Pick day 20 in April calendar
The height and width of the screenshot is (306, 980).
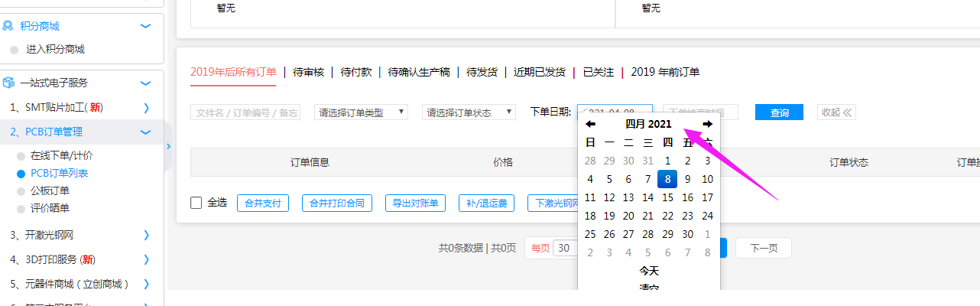pyautogui.click(x=628, y=216)
